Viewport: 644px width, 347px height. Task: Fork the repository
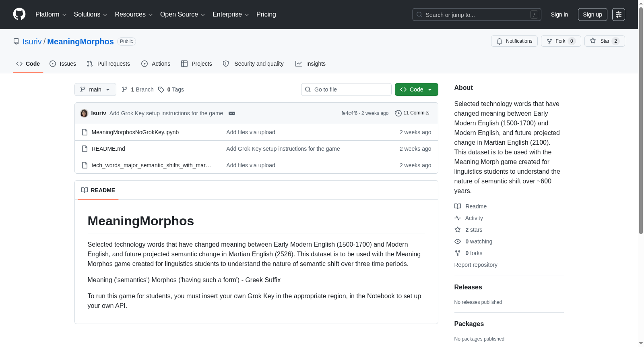(x=561, y=41)
